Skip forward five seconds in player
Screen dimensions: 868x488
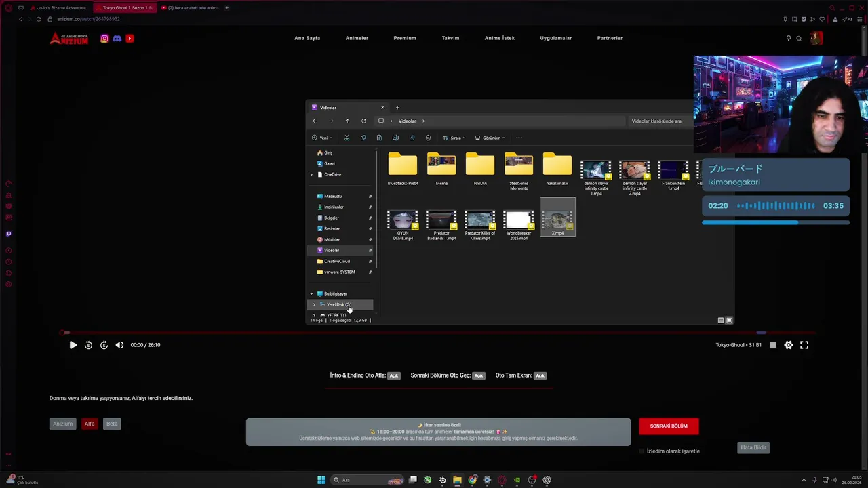click(x=104, y=345)
